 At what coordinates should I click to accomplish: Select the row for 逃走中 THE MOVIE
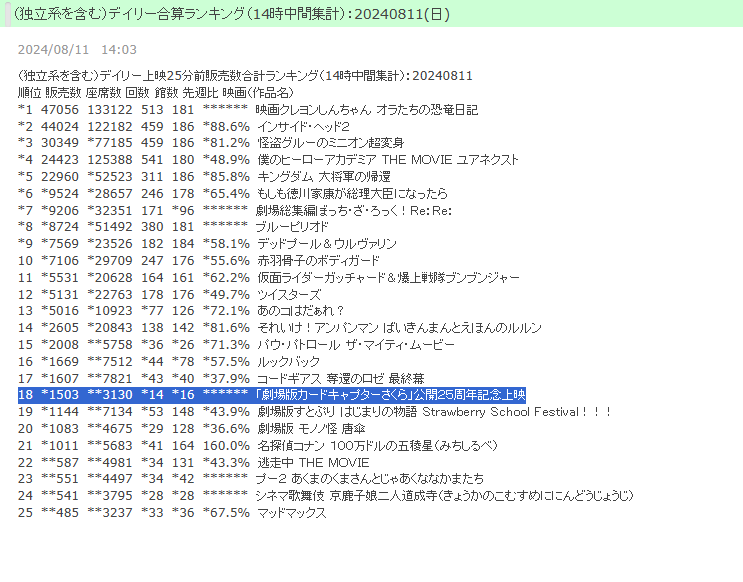coord(194,463)
